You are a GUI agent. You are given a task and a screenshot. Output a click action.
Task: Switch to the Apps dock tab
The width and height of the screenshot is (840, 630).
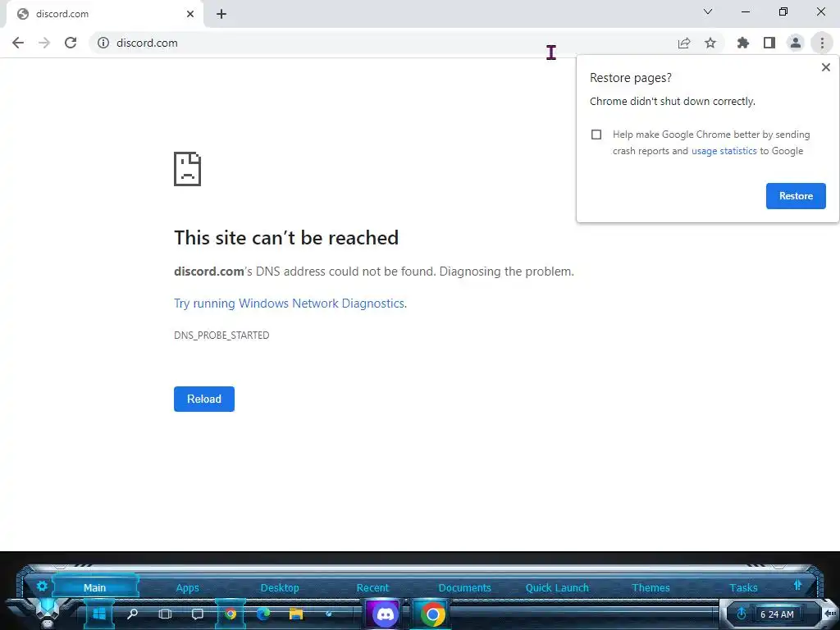[188, 587]
